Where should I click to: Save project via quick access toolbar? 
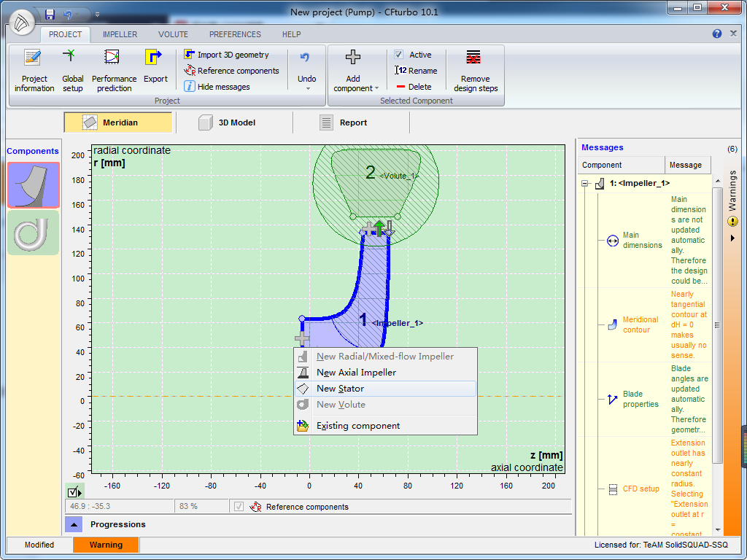tap(50, 15)
